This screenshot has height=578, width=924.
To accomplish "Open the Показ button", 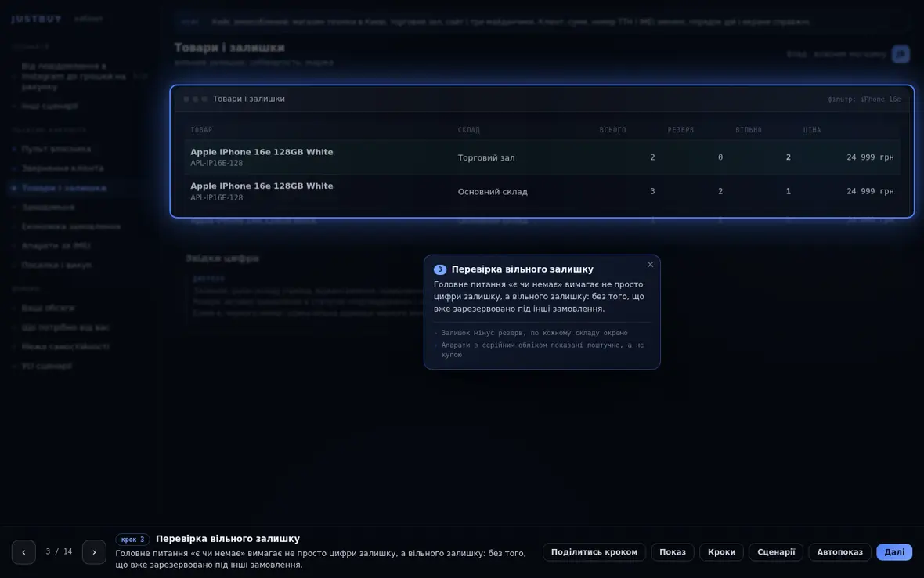I will [x=673, y=552].
